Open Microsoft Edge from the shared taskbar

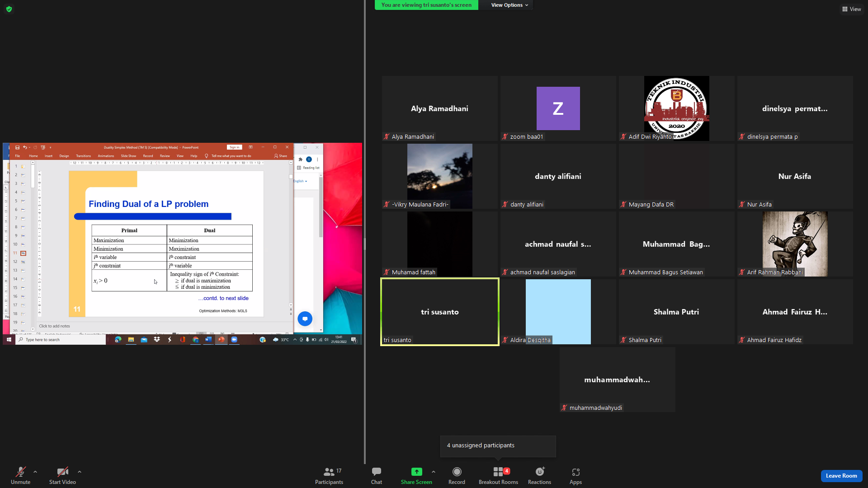118,339
